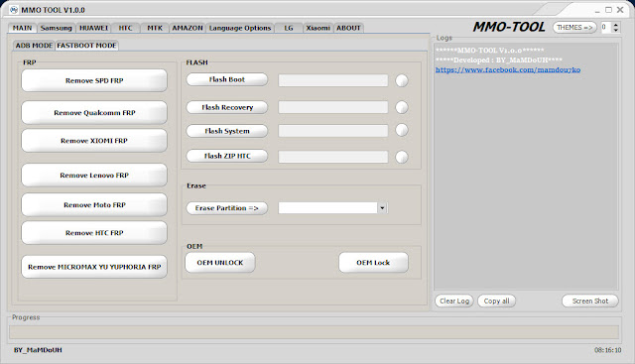Click round browse button beside Flash System
The width and height of the screenshot is (635, 364).
click(402, 130)
